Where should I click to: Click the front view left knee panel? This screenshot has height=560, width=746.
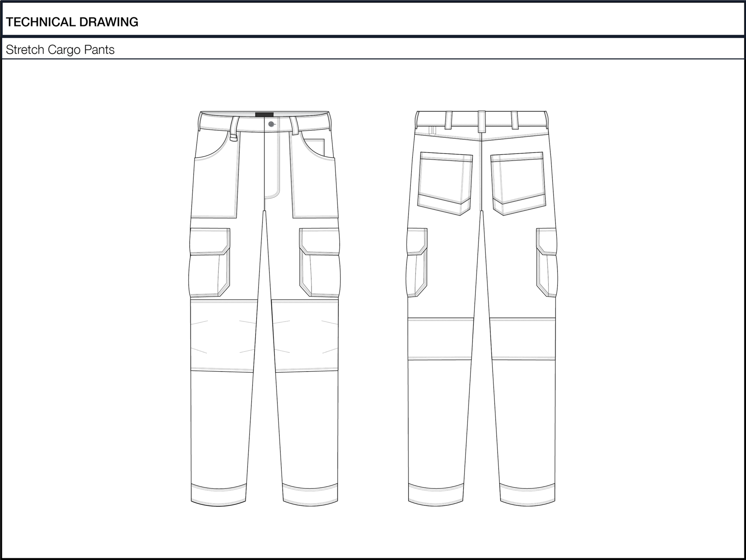click(223, 336)
